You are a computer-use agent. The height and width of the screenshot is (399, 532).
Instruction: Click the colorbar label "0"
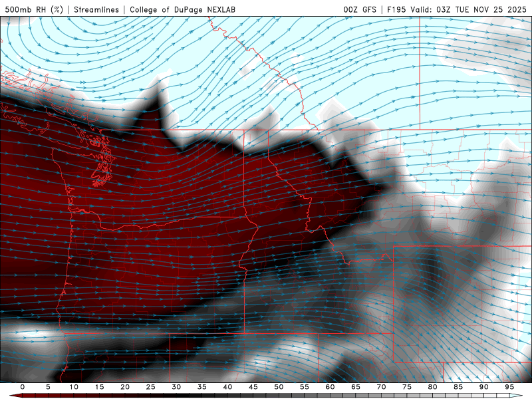pos(23,387)
